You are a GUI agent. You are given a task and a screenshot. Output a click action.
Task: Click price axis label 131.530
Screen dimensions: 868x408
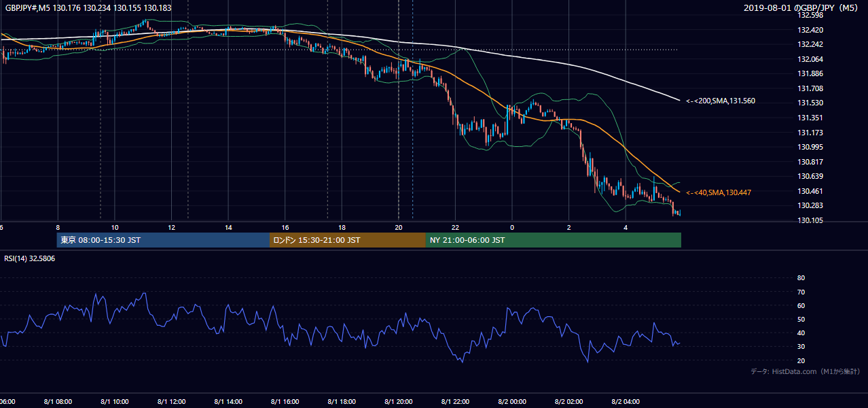point(810,103)
